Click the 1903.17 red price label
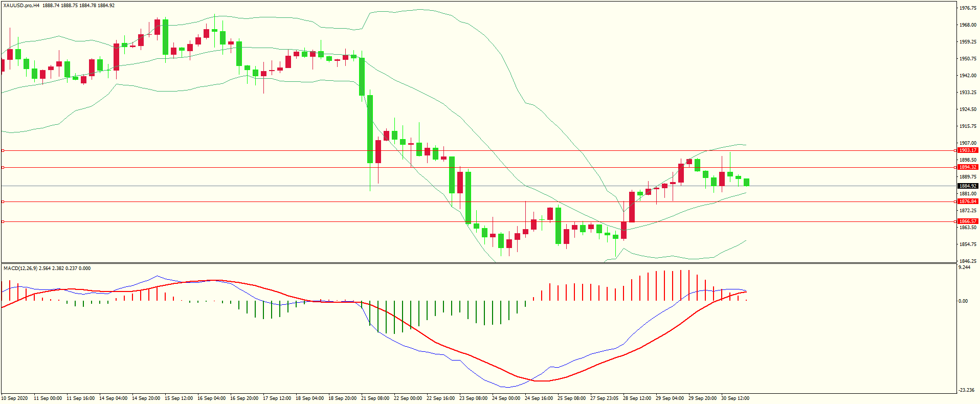 tap(967, 150)
